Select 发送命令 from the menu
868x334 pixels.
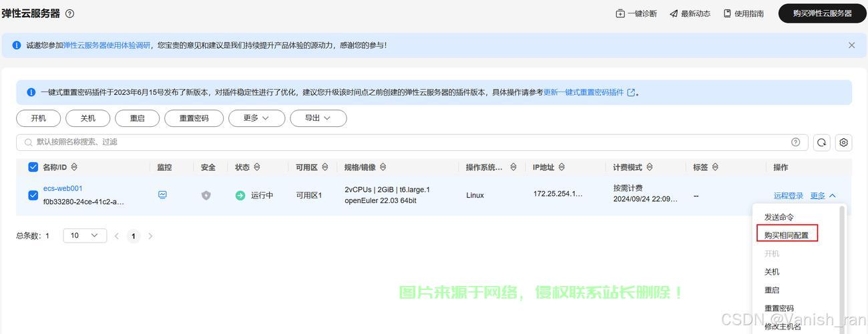779,217
